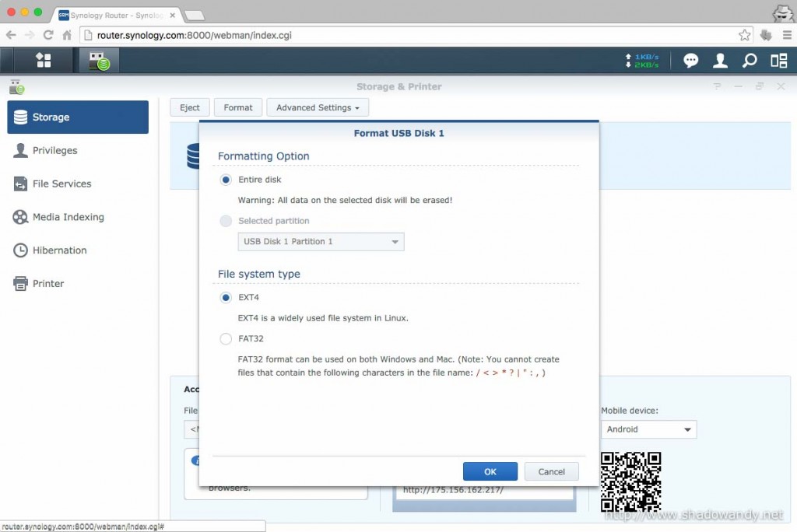Click the browser extension icon
This screenshot has height=532, width=797.
click(766, 35)
